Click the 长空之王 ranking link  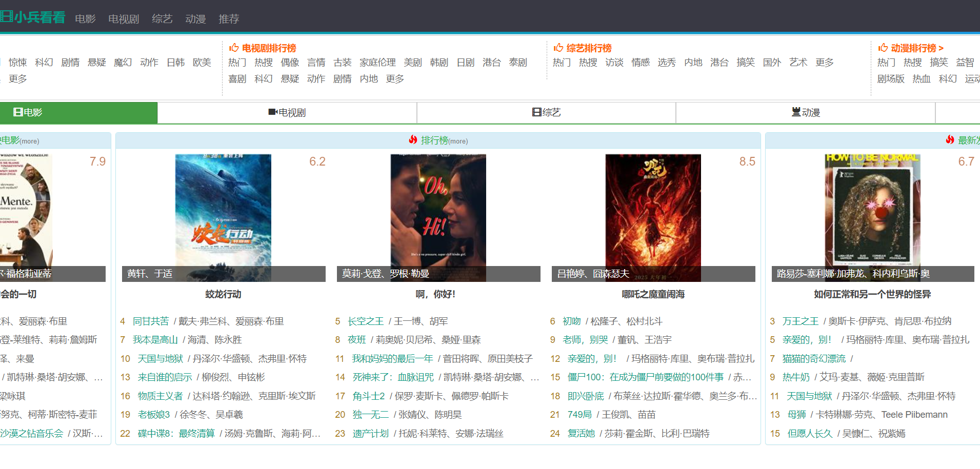point(365,321)
